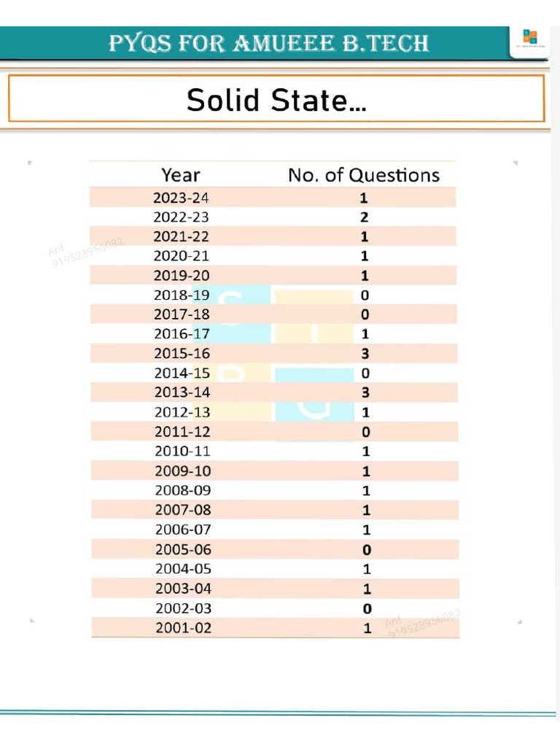Click the No. of Questions column header

[364, 175]
